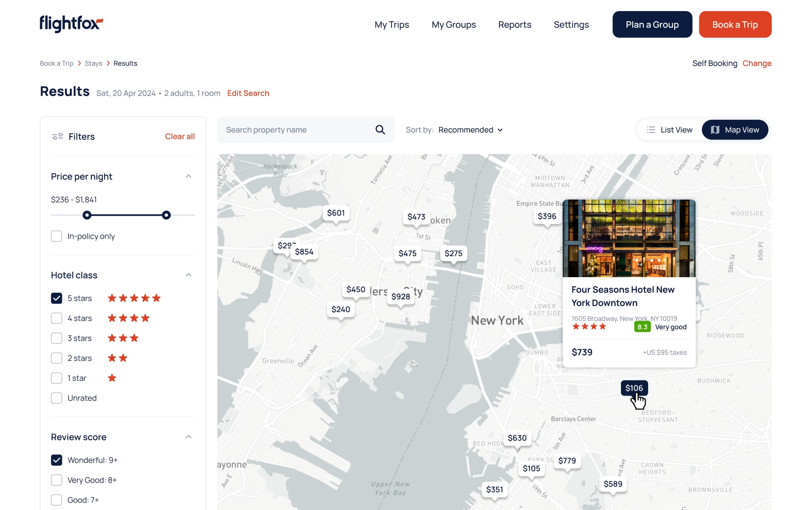Check the Very Good: 8+ checkbox
Viewport: 812px width, 510px height.
pos(57,480)
